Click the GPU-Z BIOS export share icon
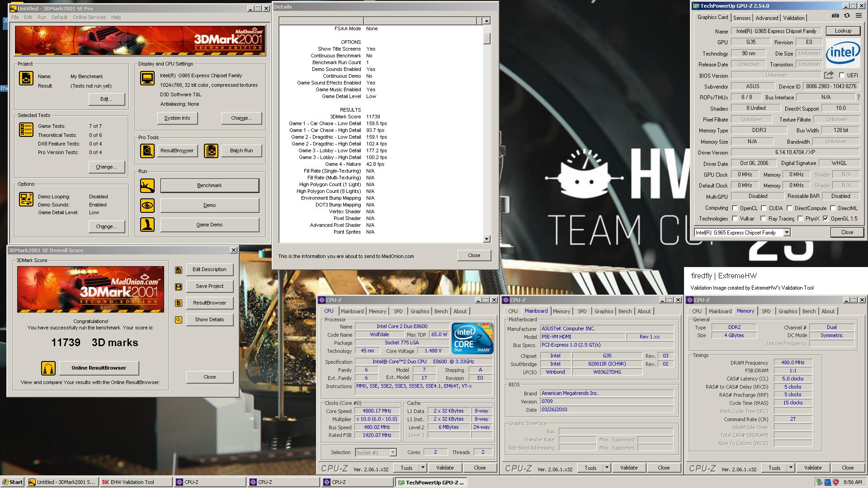This screenshot has width=868, height=488. (x=829, y=75)
